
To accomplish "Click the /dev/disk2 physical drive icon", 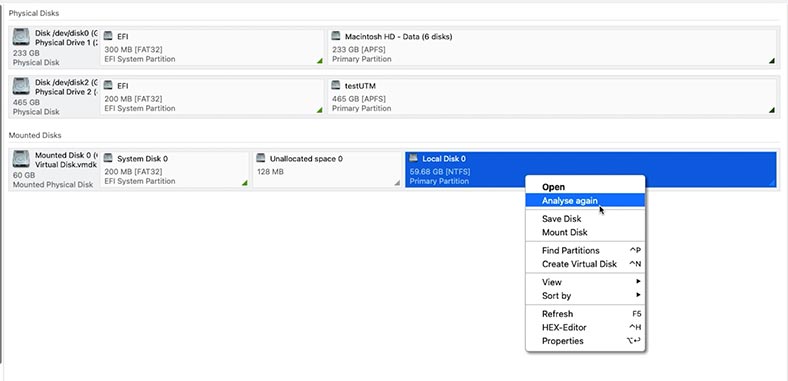I will pos(21,86).
